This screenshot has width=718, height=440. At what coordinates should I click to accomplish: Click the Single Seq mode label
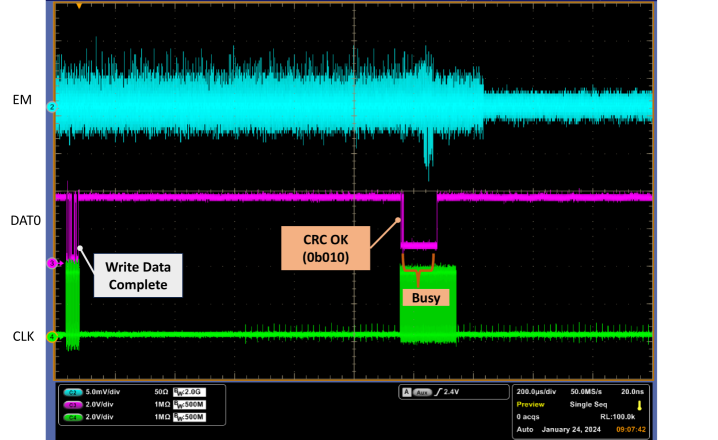coord(585,404)
